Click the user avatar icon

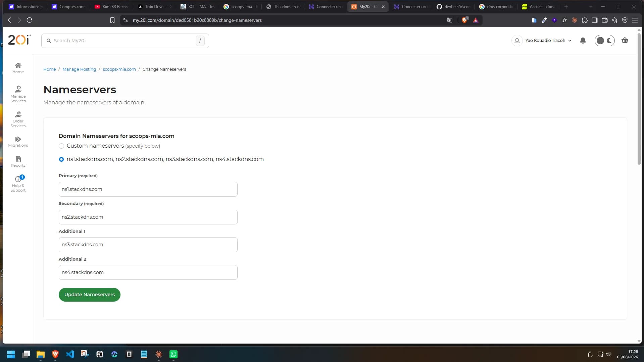[517, 41]
